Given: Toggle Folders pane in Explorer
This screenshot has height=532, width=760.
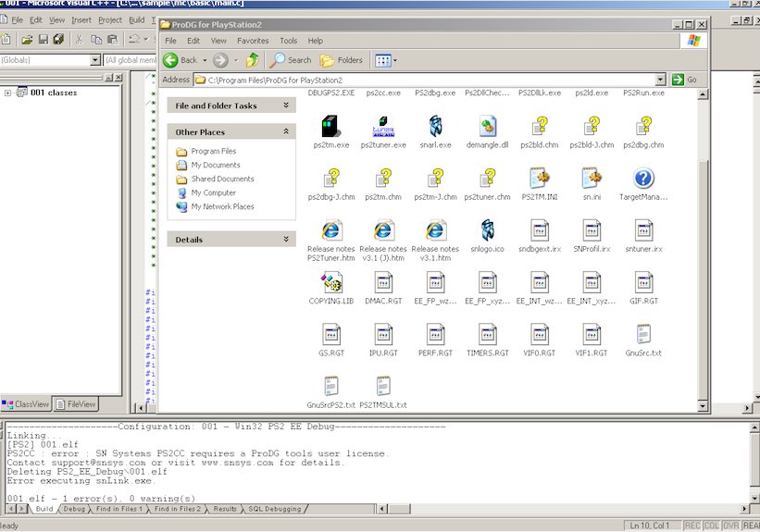Looking at the screenshot, I should [342, 60].
